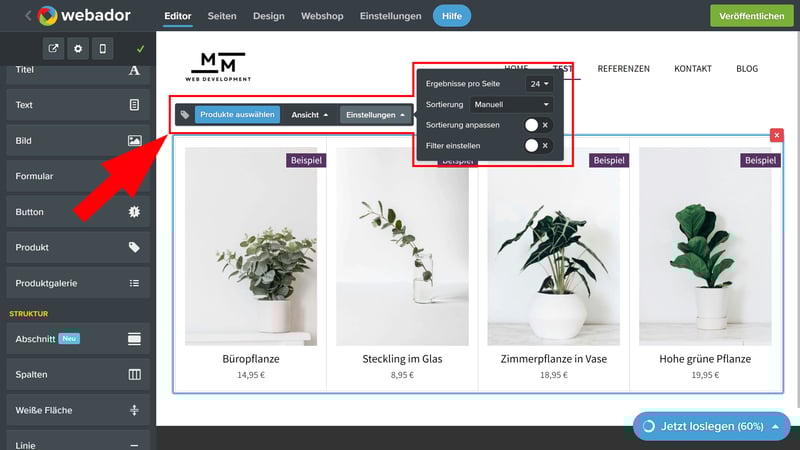Toggle the Sortierung anpassen switch

click(537, 125)
